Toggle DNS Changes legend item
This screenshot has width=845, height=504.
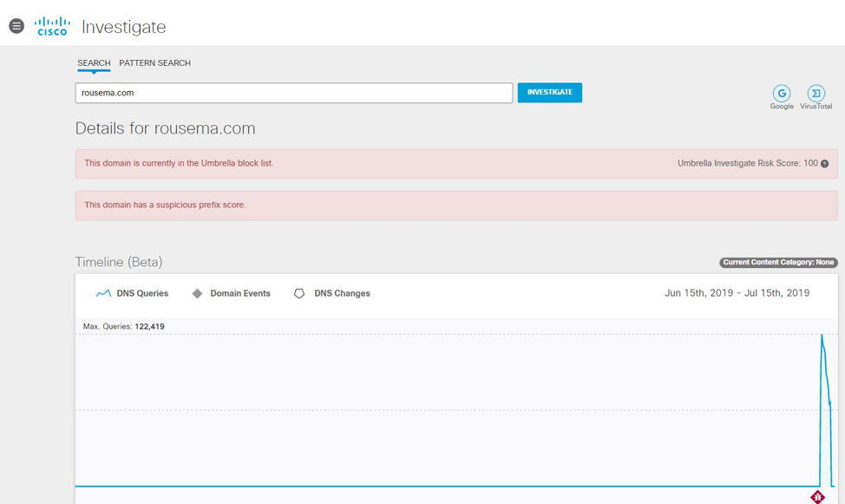pos(331,294)
